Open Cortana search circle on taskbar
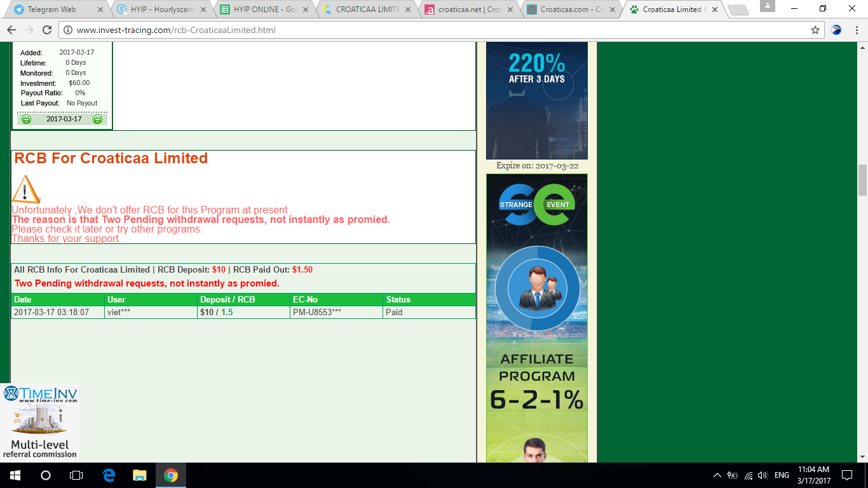This screenshot has width=868, height=488. 46,475
